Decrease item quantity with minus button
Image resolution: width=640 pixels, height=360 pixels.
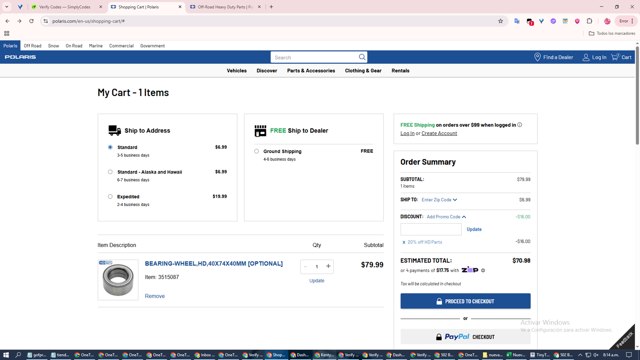(305, 266)
